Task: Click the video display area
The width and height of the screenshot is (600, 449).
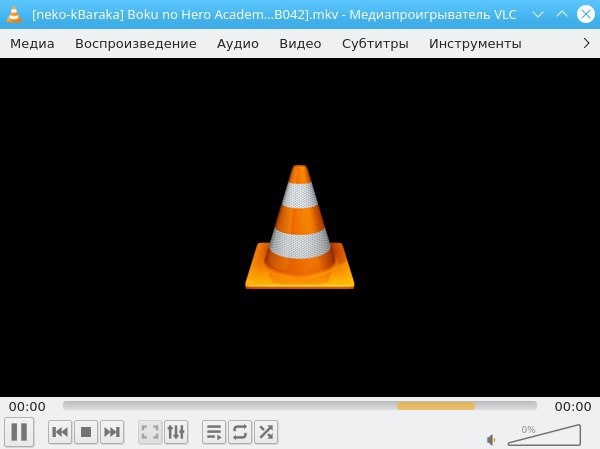Action: tap(300, 227)
